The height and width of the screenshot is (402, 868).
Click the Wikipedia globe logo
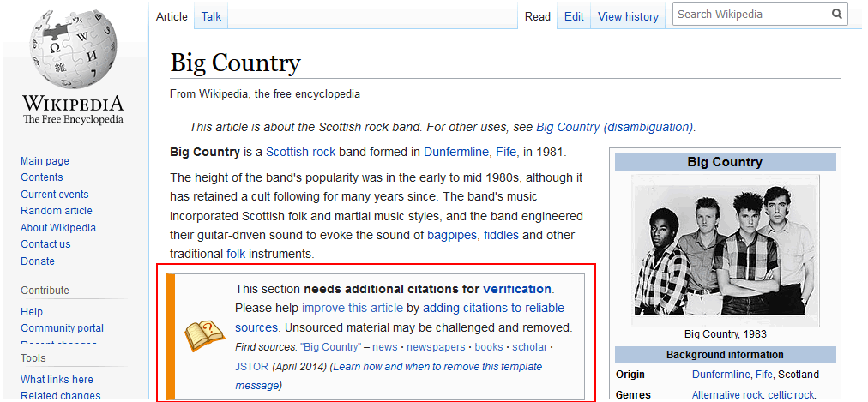72,50
